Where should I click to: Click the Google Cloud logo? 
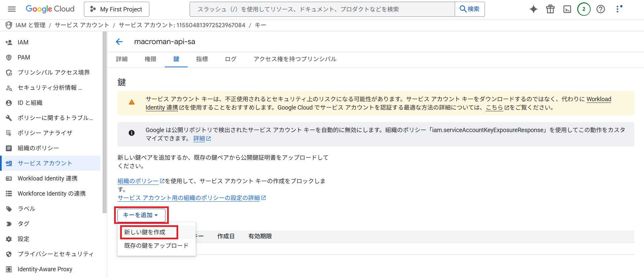50,9
